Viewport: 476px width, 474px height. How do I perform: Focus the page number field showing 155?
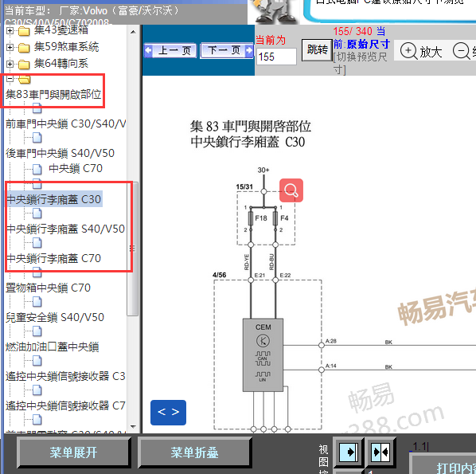[276, 57]
